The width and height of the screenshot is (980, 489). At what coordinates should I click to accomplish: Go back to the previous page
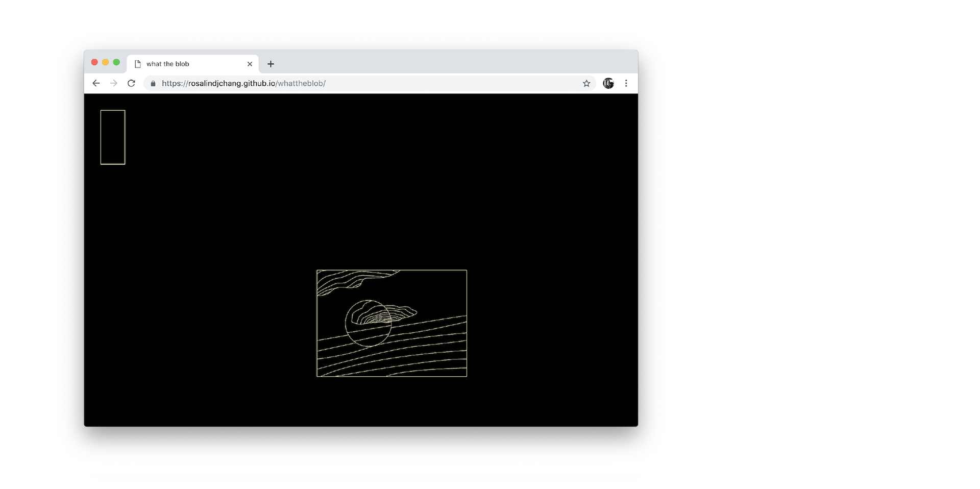(96, 83)
